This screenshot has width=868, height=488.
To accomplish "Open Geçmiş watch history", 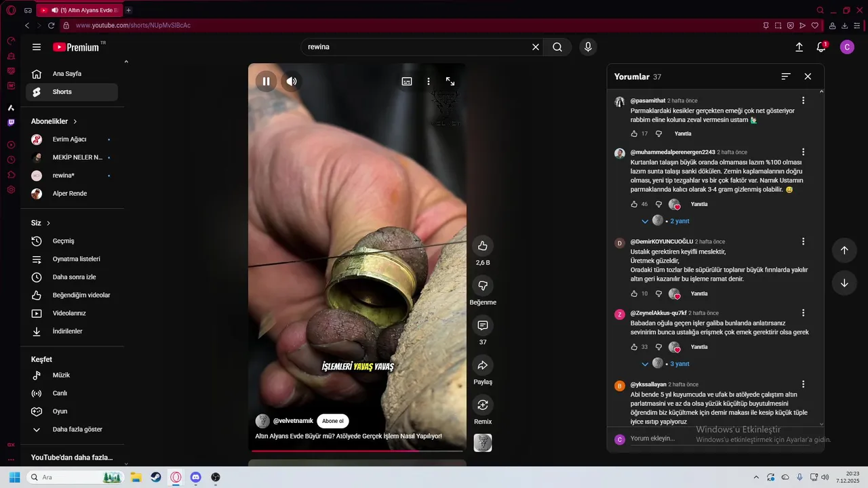I will point(72,241).
